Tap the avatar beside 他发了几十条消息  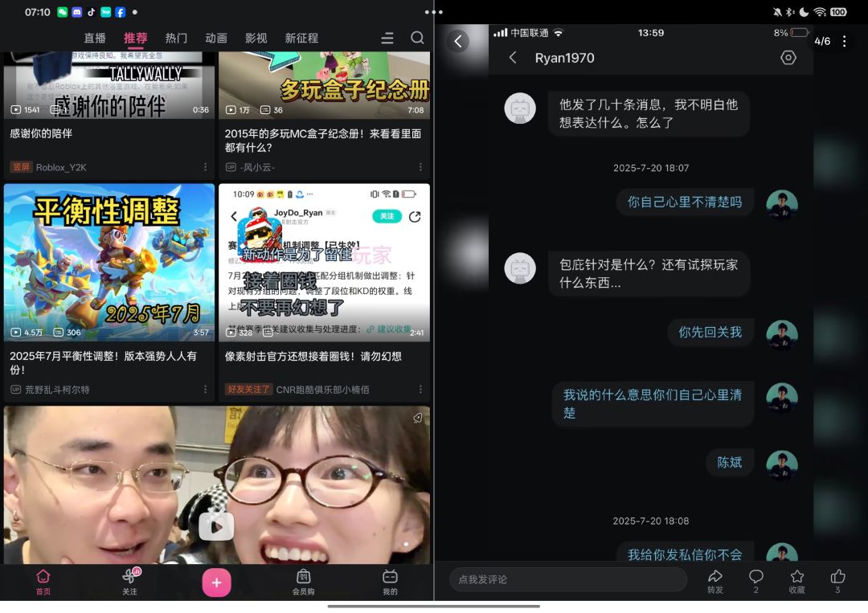click(520, 108)
